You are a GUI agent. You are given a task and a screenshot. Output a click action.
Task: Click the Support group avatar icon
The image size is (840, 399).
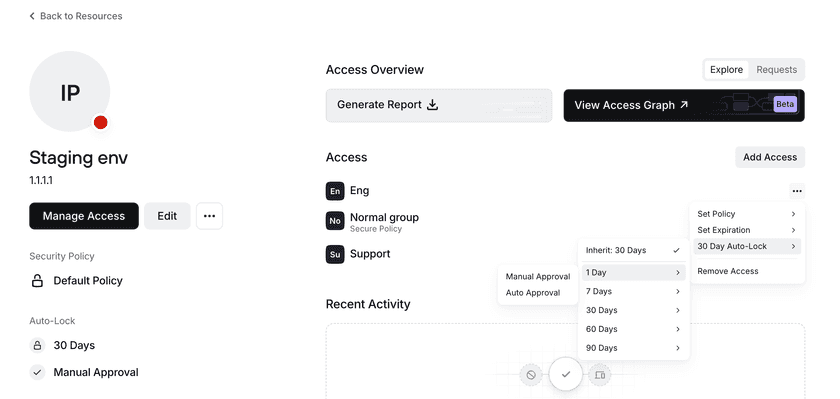tap(335, 254)
